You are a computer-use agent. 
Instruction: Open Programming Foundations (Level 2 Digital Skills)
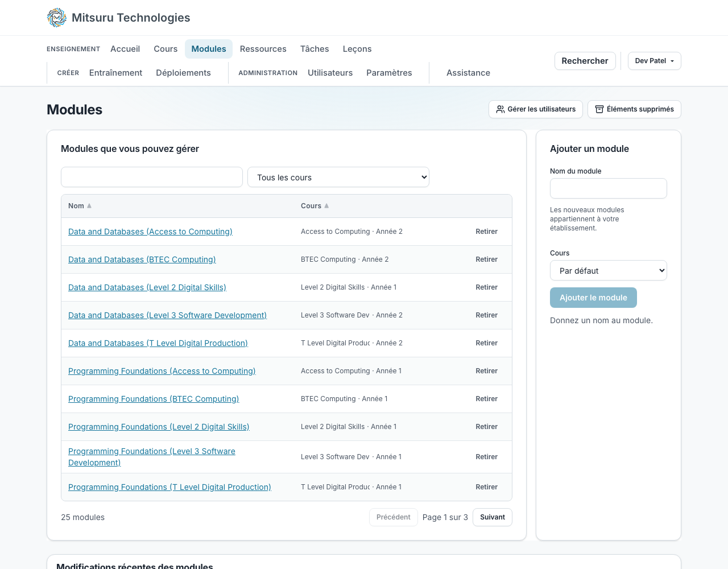click(159, 427)
